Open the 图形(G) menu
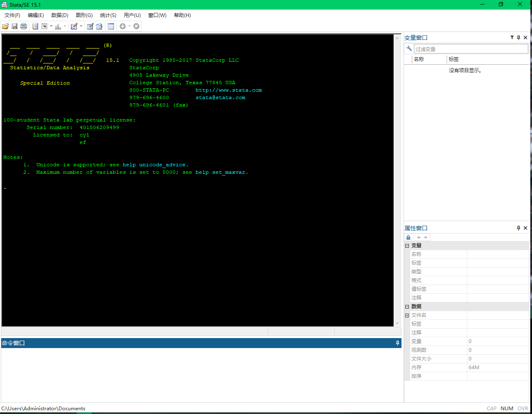 click(84, 15)
